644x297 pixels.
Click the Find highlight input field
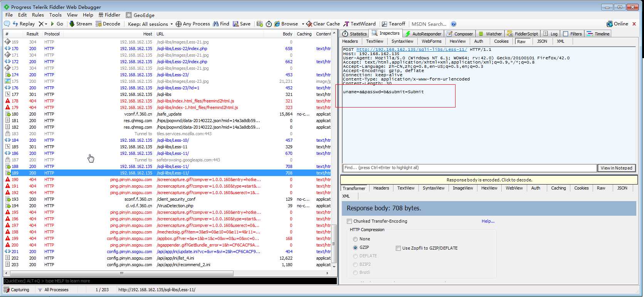click(x=469, y=168)
